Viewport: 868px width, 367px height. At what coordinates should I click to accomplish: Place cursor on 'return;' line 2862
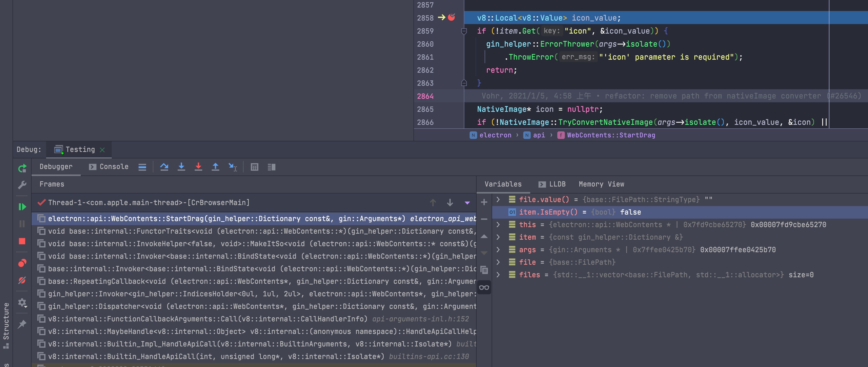tap(501, 70)
